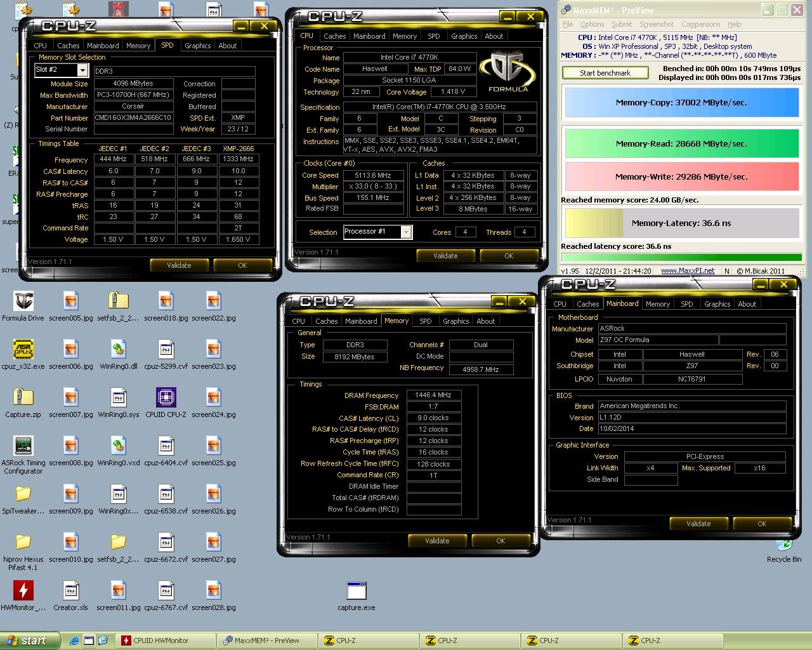Open MaxxMEM Screenshot menu
Viewport: 812px width, 650px height.
click(x=657, y=24)
